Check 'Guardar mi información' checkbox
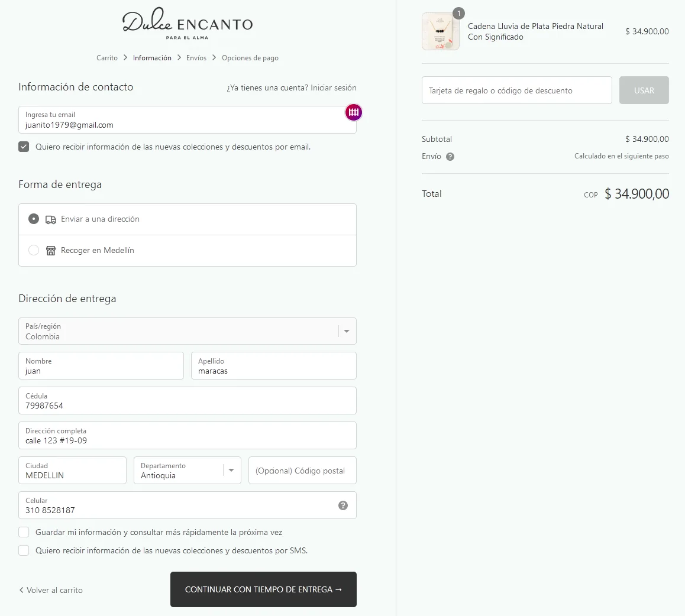The width and height of the screenshot is (685, 616). click(x=24, y=532)
